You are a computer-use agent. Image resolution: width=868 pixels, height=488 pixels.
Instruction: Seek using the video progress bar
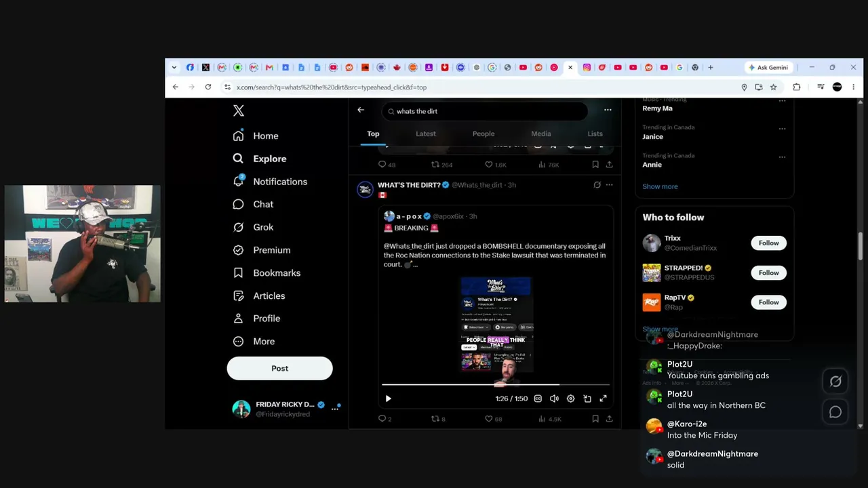495,384
